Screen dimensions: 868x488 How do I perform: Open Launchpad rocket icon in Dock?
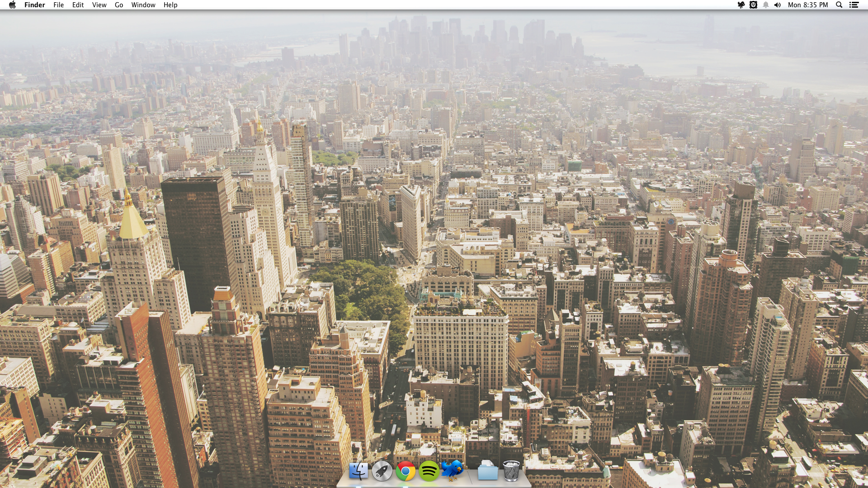(382, 471)
